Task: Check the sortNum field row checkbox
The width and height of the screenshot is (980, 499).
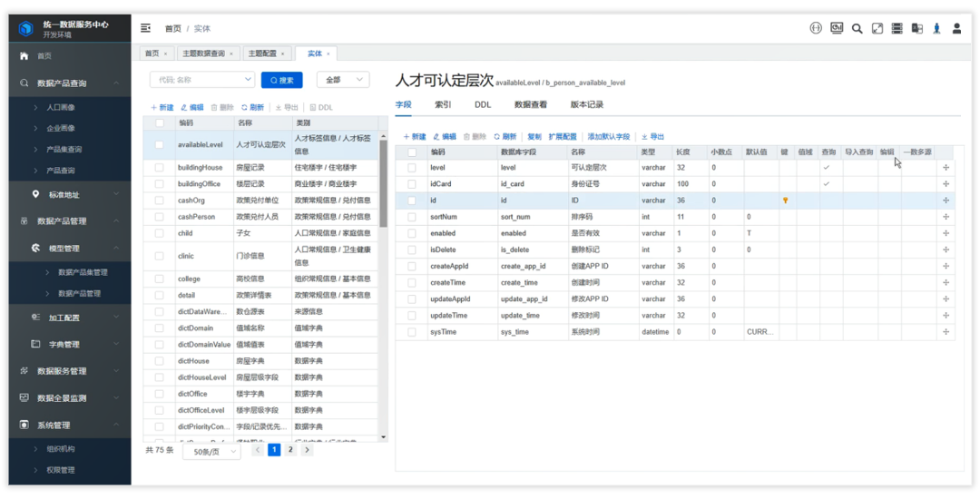Action: click(x=412, y=217)
